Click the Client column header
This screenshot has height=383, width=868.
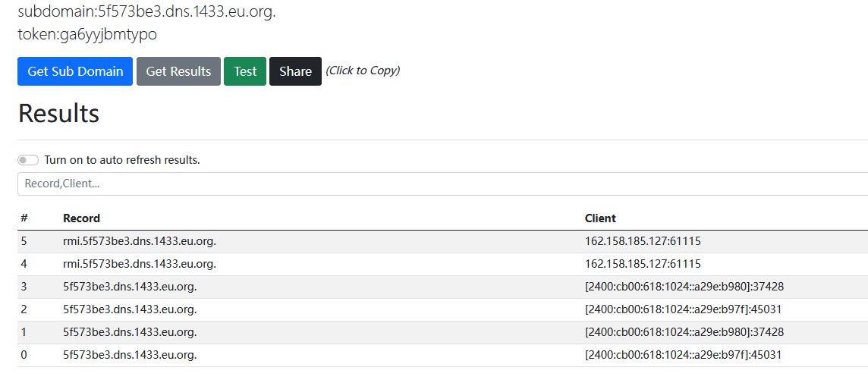pyautogui.click(x=600, y=218)
